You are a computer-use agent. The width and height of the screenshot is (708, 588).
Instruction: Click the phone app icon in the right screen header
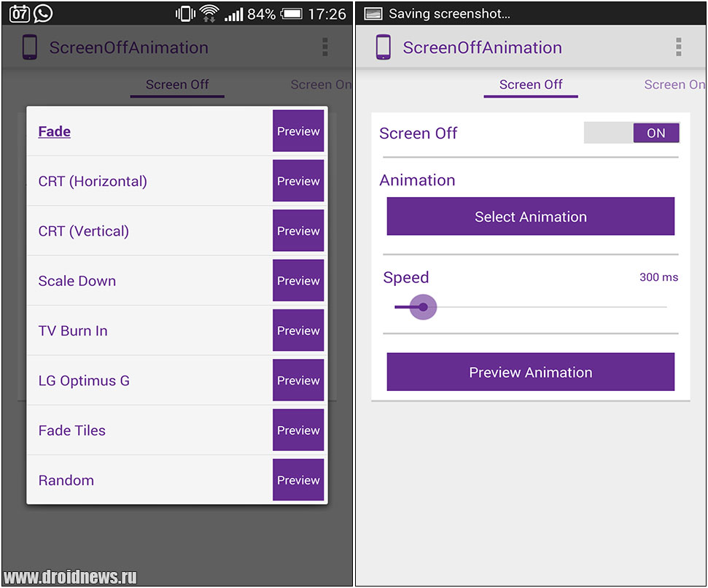[x=384, y=47]
